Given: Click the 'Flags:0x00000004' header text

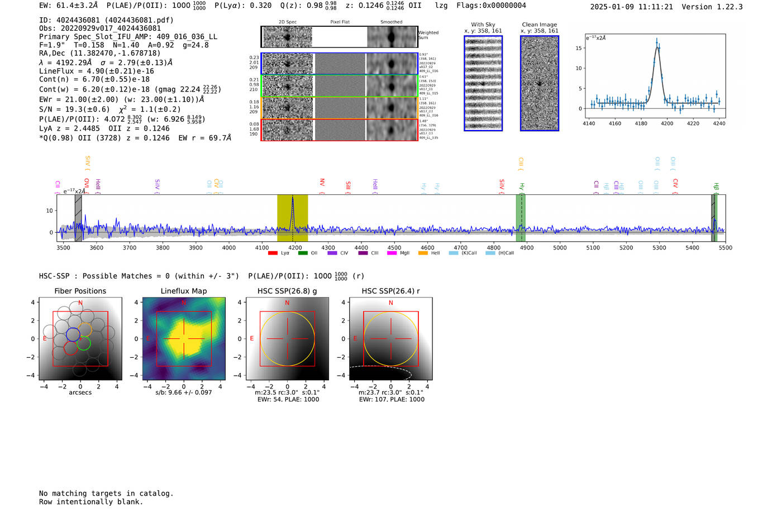Looking at the screenshot, I should [491, 6].
